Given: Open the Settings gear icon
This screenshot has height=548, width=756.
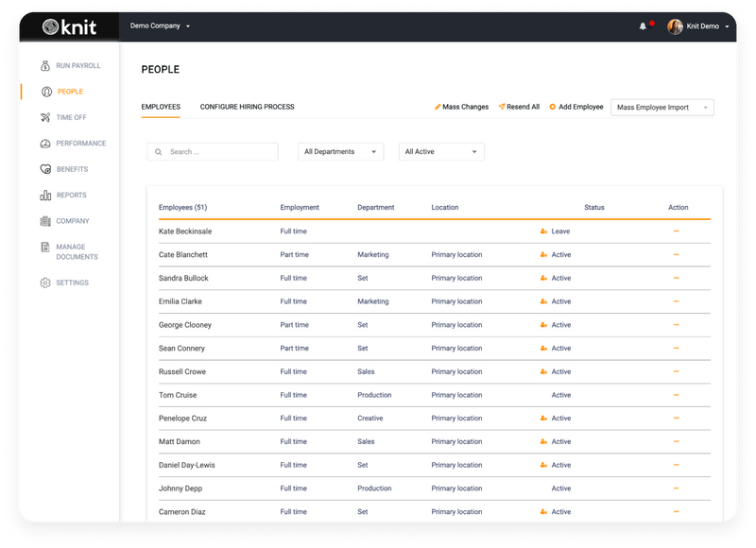Looking at the screenshot, I should click(43, 282).
